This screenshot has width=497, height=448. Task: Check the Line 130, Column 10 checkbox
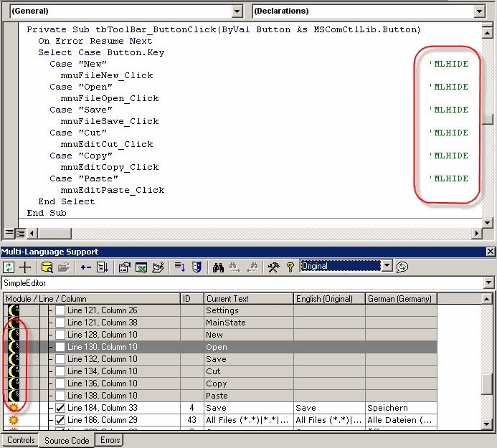[x=60, y=347]
